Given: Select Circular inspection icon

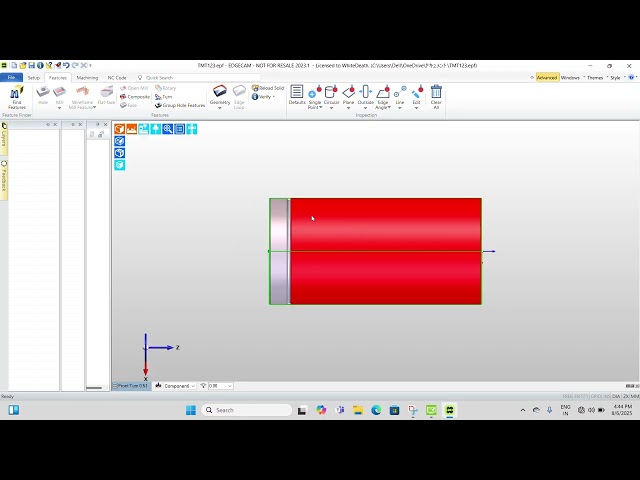Looking at the screenshot, I should click(331, 92).
